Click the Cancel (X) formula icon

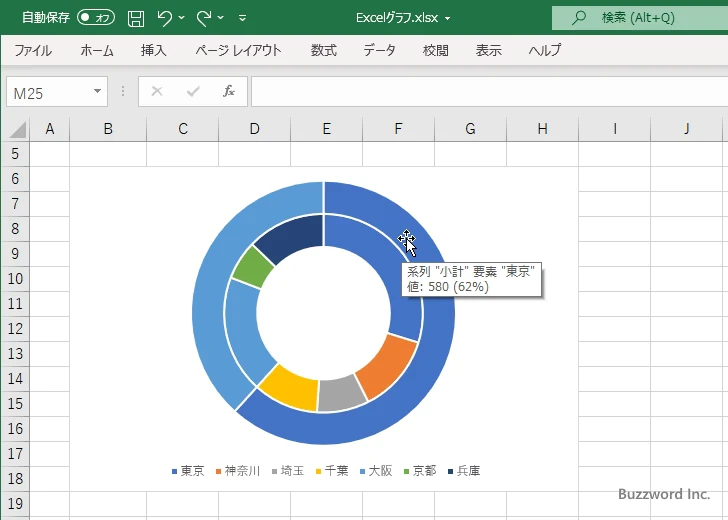pyautogui.click(x=157, y=91)
